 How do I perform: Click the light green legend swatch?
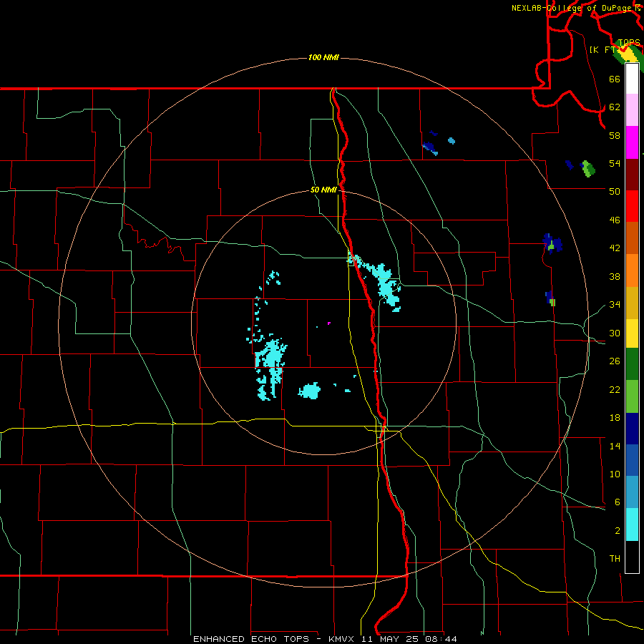[x=632, y=396]
